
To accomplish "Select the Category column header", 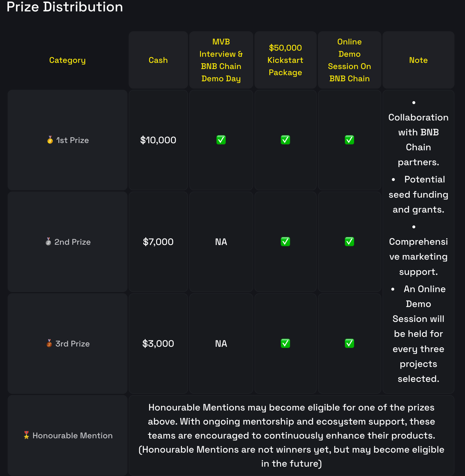I will [67, 60].
